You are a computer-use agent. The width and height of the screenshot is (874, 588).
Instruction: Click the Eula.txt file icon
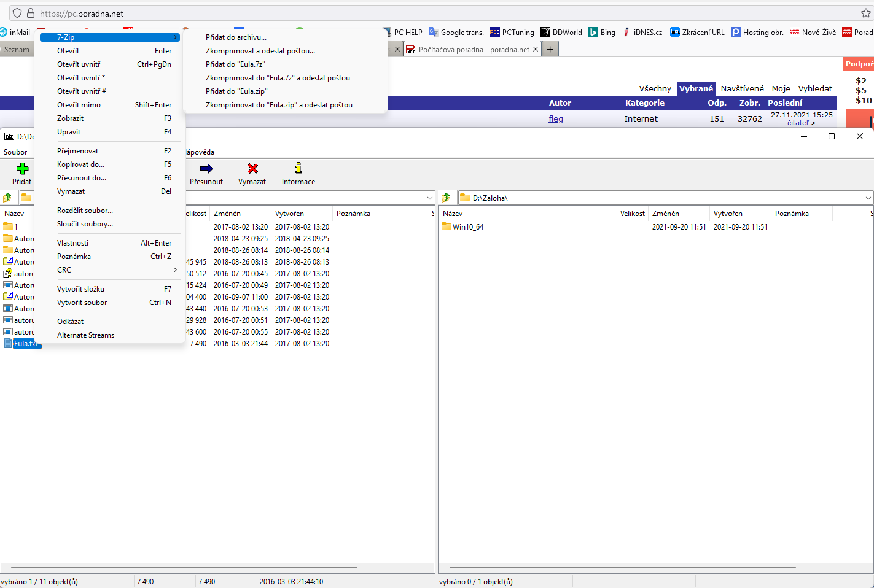8,344
